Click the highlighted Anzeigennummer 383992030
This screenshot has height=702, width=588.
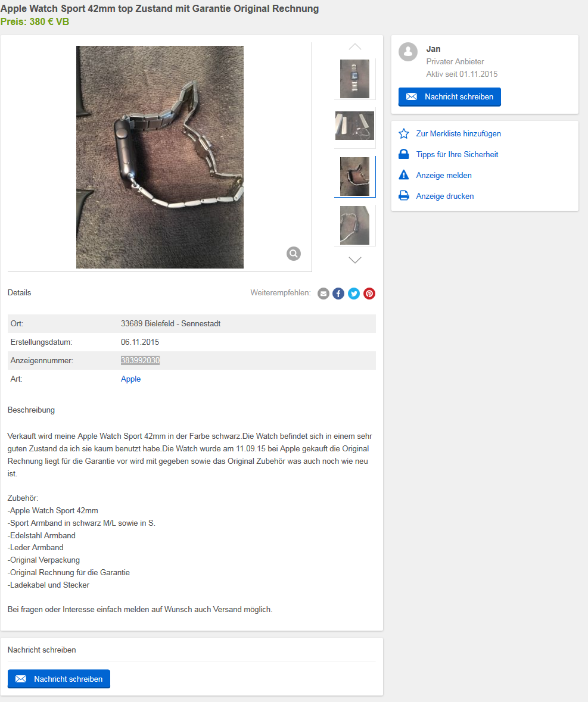pos(140,360)
